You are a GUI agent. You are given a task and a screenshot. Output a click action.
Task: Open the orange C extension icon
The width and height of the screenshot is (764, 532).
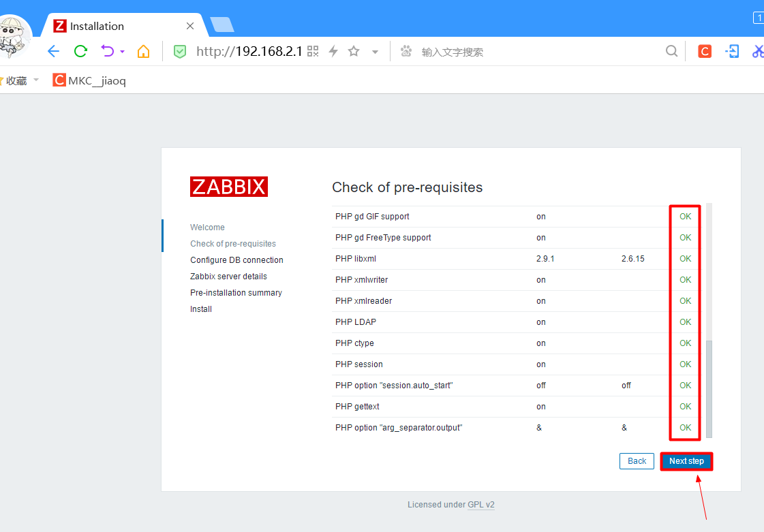pyautogui.click(x=705, y=51)
